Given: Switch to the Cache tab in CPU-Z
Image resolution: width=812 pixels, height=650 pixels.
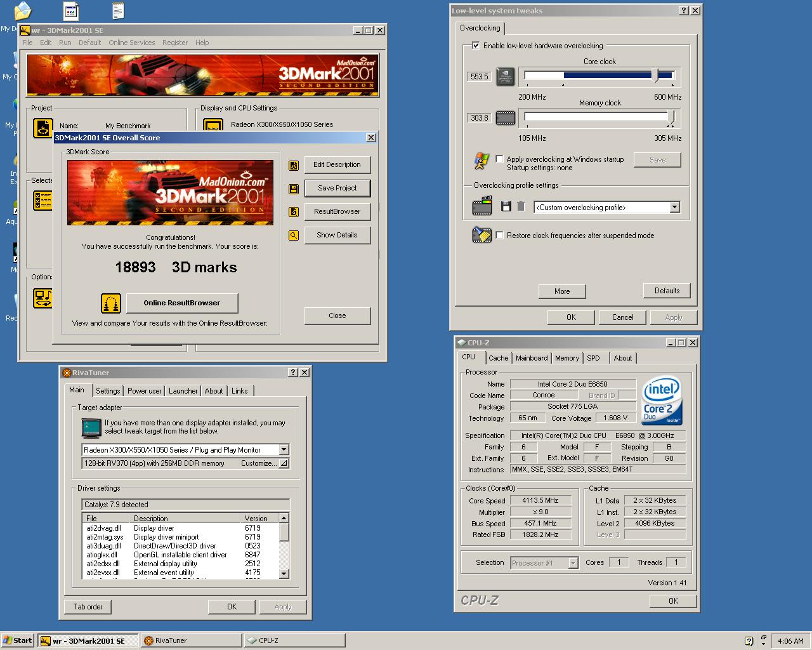Looking at the screenshot, I should tap(499, 358).
